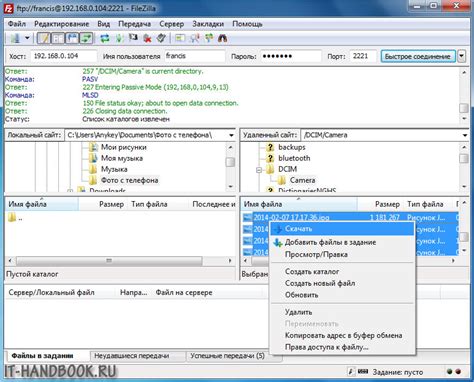Click the Быстрое соединение button
The image size is (474, 382).
418,56
